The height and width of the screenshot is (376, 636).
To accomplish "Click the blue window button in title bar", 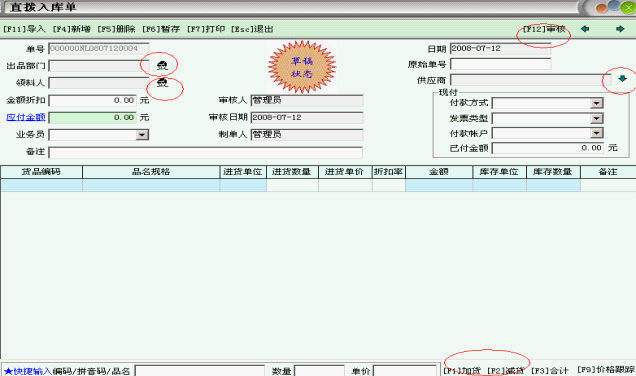I will pyautogui.click(x=614, y=5).
